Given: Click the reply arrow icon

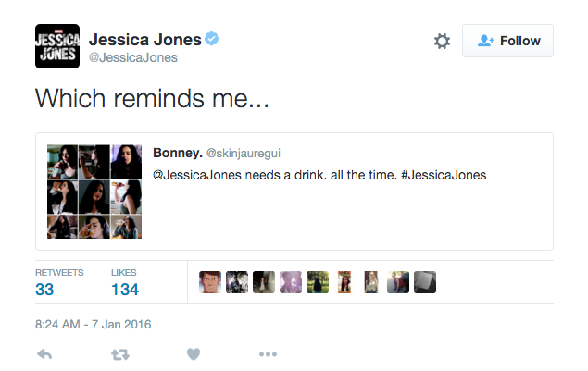Looking at the screenshot, I should point(44,354).
